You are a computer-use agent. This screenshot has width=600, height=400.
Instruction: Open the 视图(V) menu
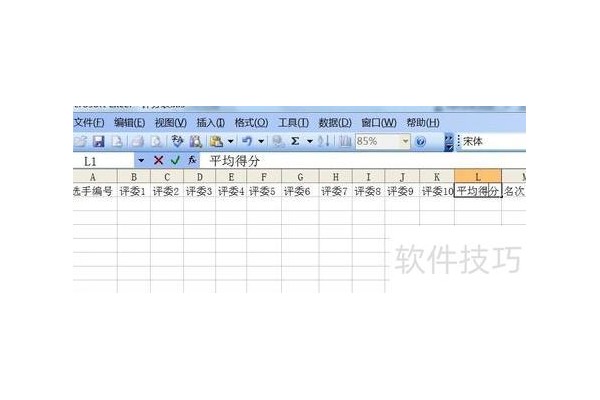(170, 123)
